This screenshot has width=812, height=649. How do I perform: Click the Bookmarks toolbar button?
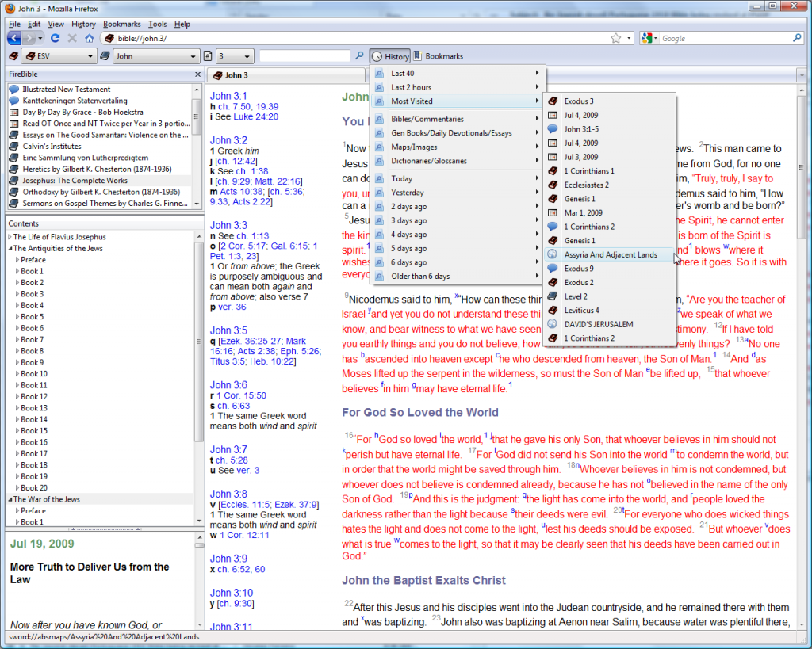(437, 56)
